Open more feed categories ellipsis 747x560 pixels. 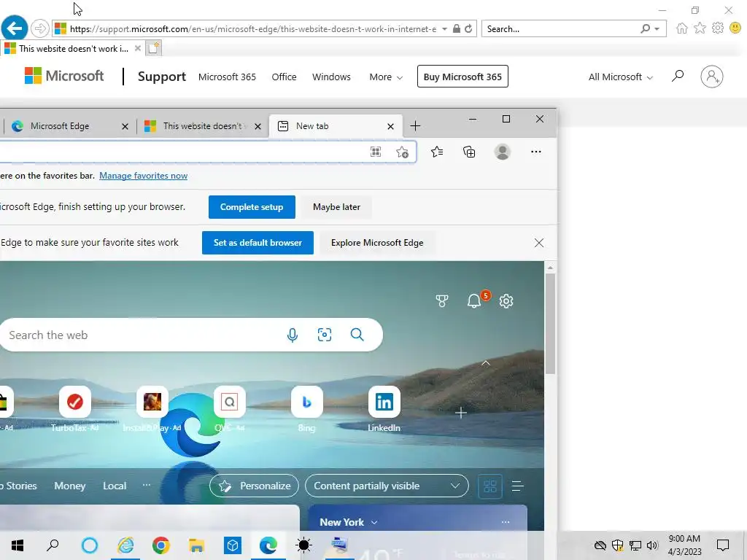pos(146,485)
